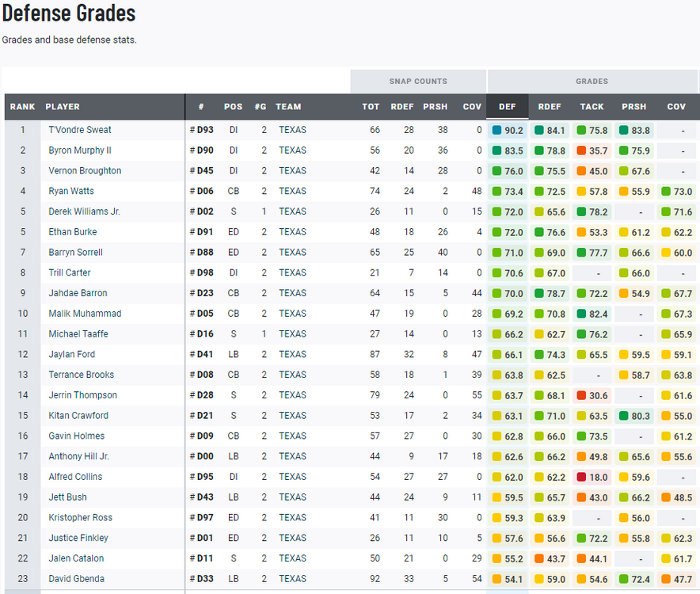The image size is (700, 594).
Task: Select the GRADES group header
Action: pyautogui.click(x=592, y=82)
